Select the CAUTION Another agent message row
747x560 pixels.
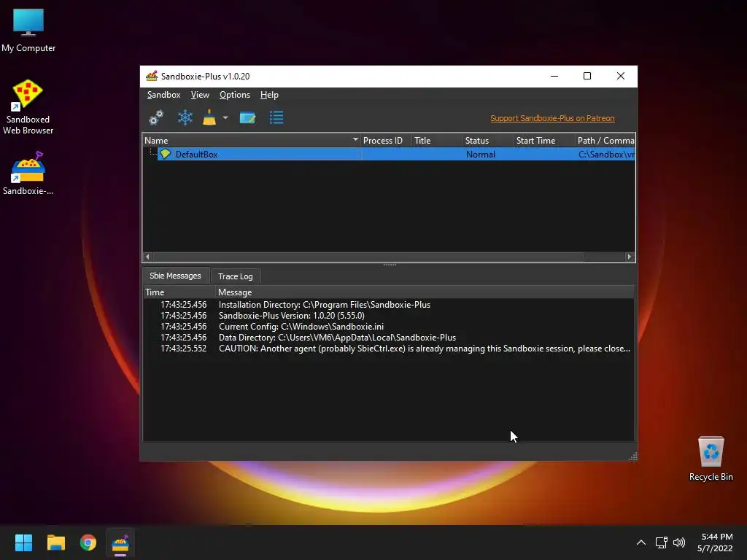(x=389, y=349)
